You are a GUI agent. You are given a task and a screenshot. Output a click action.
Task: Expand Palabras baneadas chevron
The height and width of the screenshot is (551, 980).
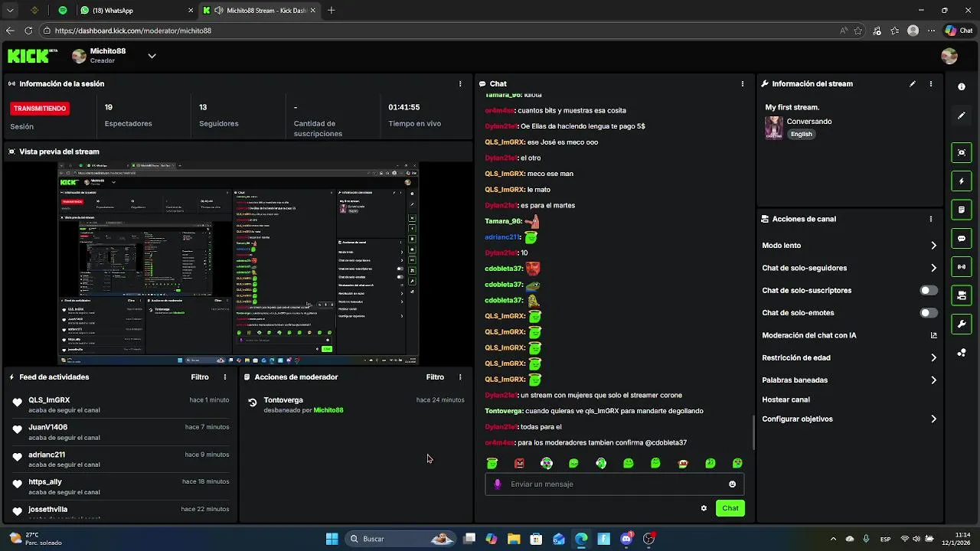pos(933,380)
